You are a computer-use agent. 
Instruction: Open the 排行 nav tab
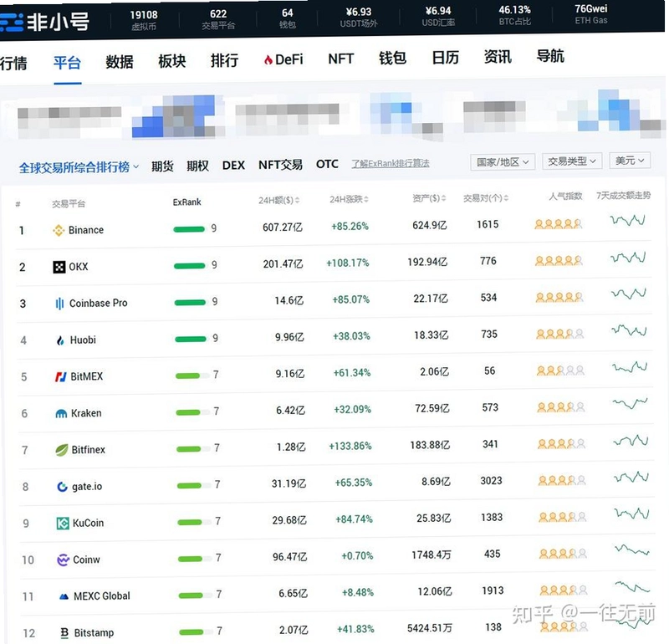pos(224,60)
